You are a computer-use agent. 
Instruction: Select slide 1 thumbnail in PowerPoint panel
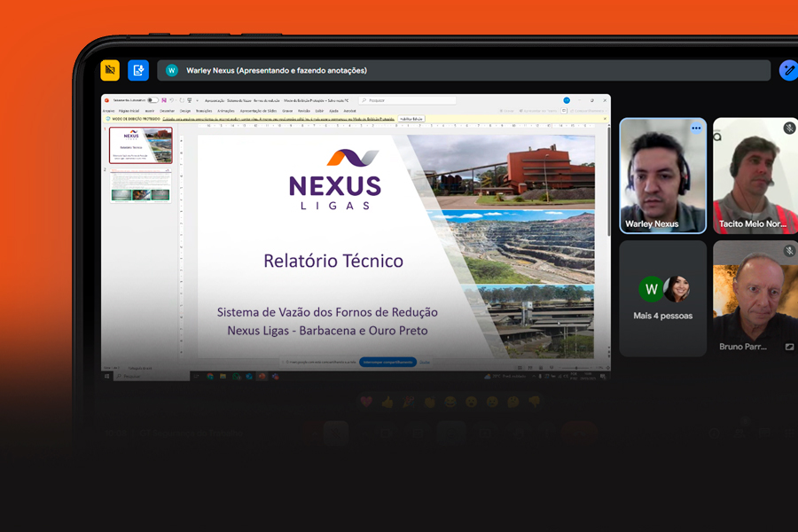tap(141, 145)
